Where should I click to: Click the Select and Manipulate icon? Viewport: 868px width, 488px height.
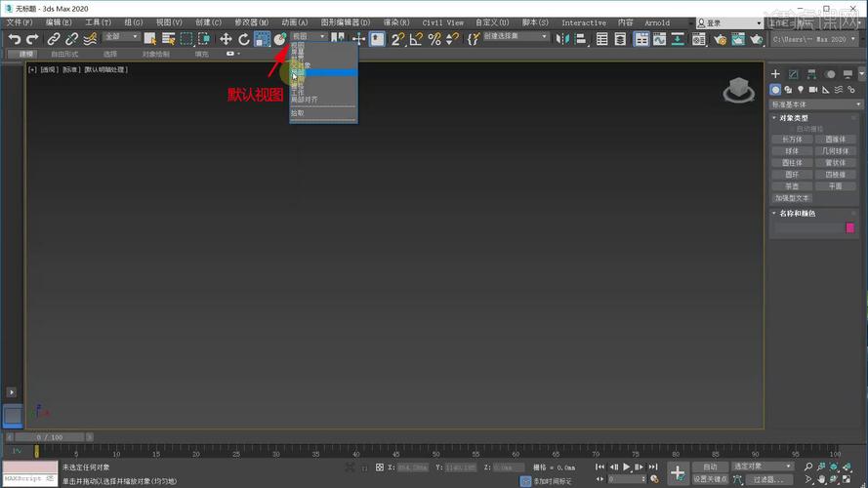(x=358, y=39)
